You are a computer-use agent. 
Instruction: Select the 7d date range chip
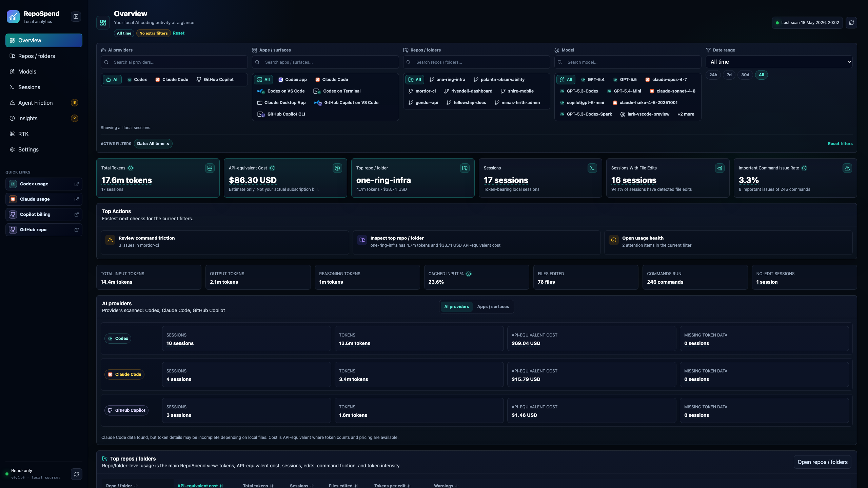point(729,75)
